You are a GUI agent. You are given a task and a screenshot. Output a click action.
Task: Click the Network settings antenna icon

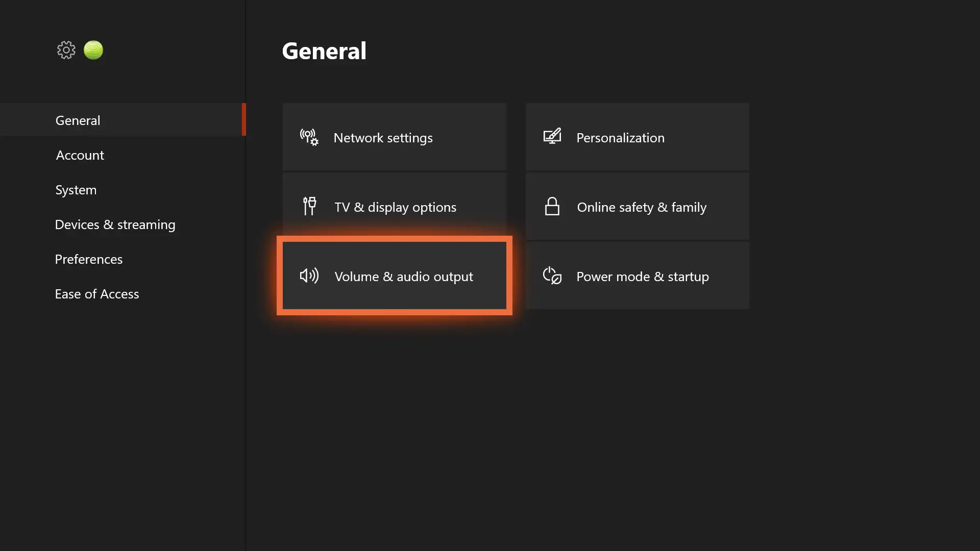[309, 137]
